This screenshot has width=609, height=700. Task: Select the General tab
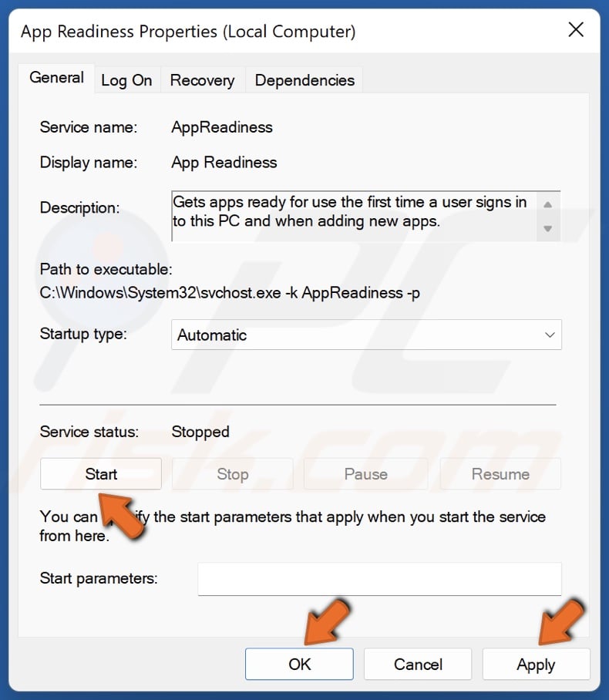pos(56,77)
